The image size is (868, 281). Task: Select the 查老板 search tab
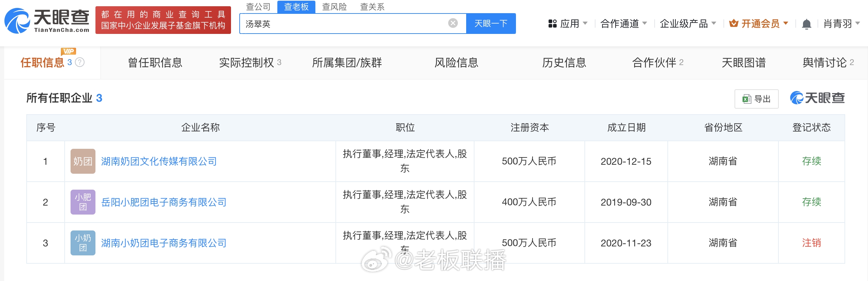pyautogui.click(x=296, y=7)
